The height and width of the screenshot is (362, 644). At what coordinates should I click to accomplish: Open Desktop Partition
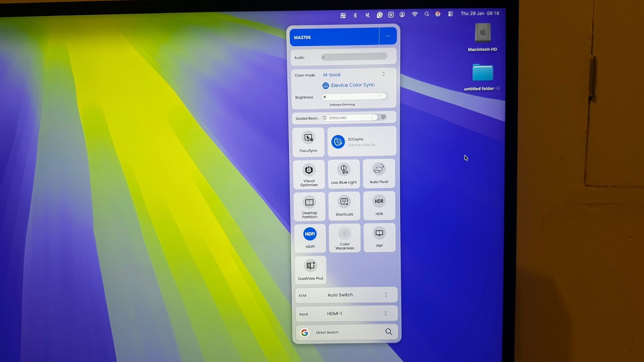309,206
